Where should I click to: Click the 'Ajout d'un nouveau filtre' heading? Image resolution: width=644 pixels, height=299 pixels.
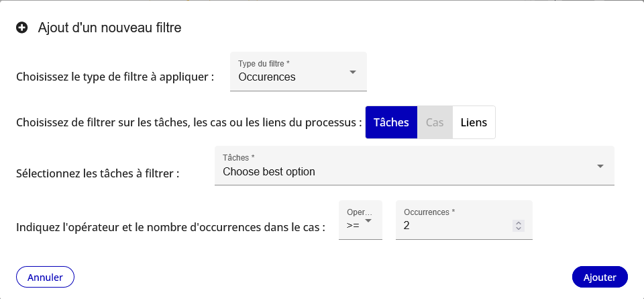109,28
